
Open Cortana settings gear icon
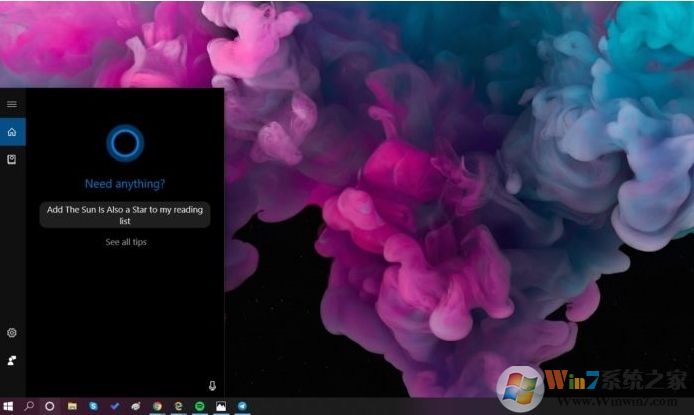(x=12, y=333)
